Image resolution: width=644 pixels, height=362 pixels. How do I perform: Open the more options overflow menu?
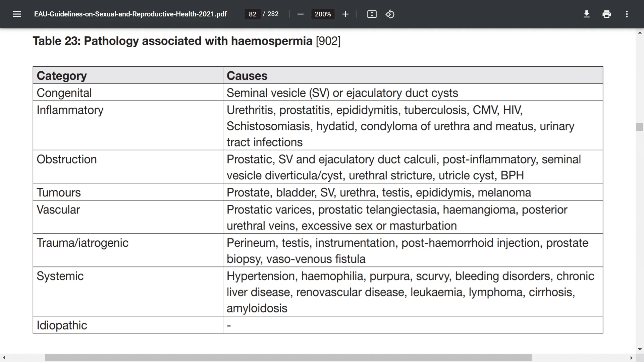tap(627, 14)
